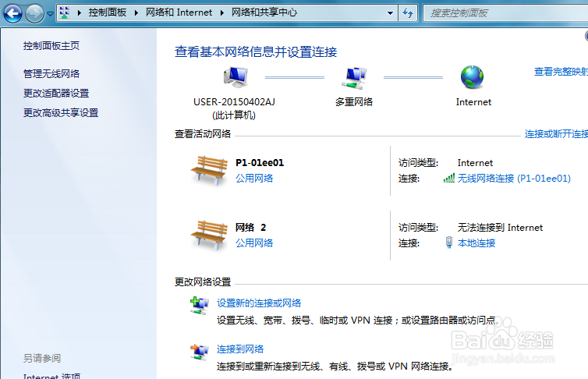
Task: Click the wireless signal strength bars icon
Action: click(x=449, y=178)
